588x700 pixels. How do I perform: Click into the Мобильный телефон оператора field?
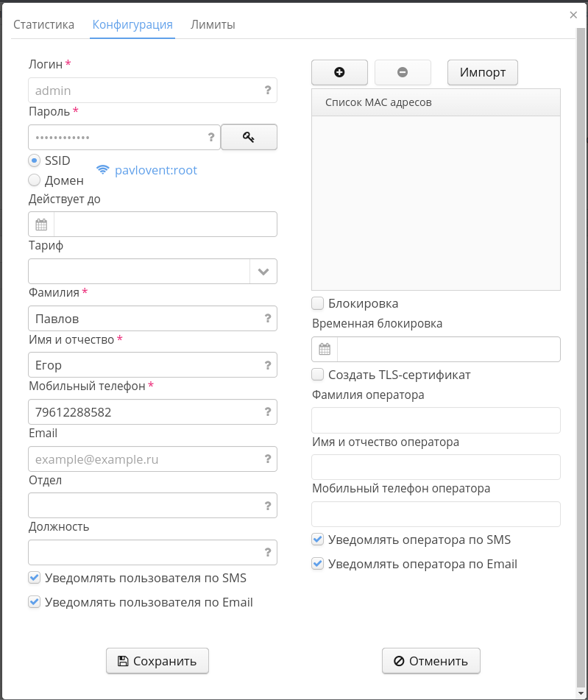(x=436, y=515)
